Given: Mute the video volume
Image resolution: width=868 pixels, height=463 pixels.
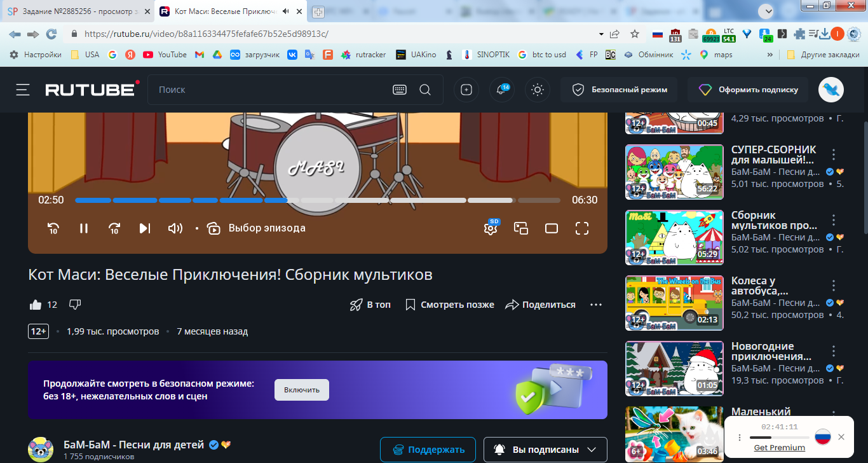Looking at the screenshot, I should [x=175, y=228].
